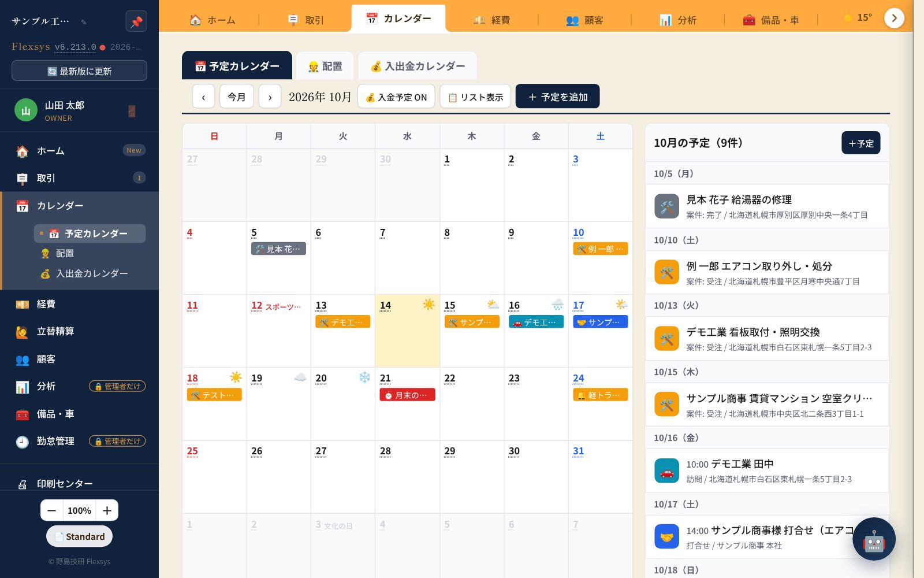Click the rain cloud icon on October 16

click(x=557, y=304)
